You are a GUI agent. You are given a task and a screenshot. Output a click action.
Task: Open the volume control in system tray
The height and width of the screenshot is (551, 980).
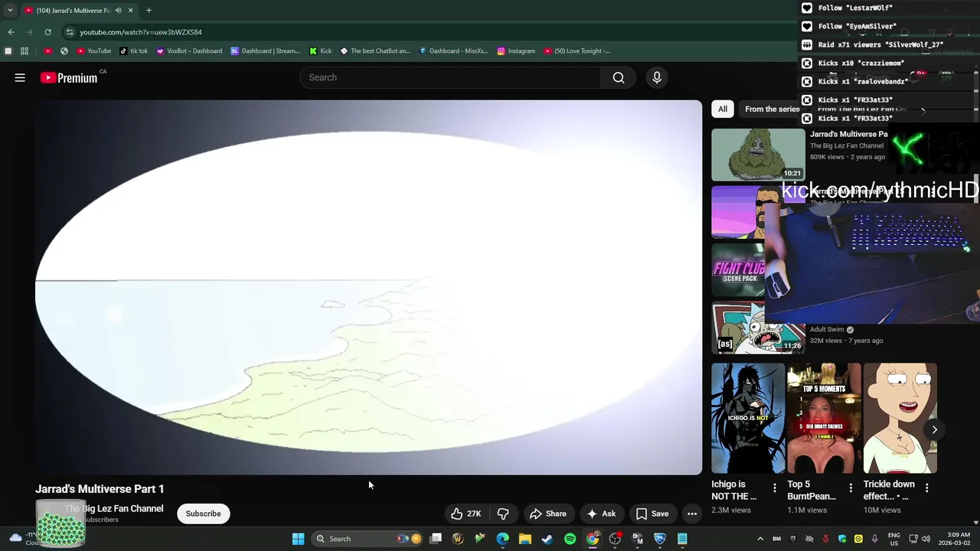click(926, 539)
